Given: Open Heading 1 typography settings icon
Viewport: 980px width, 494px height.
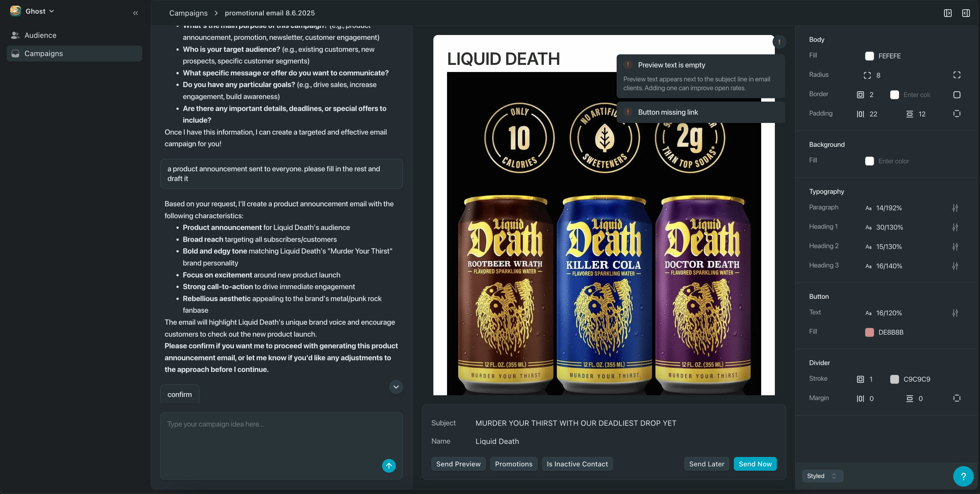Looking at the screenshot, I should [955, 227].
